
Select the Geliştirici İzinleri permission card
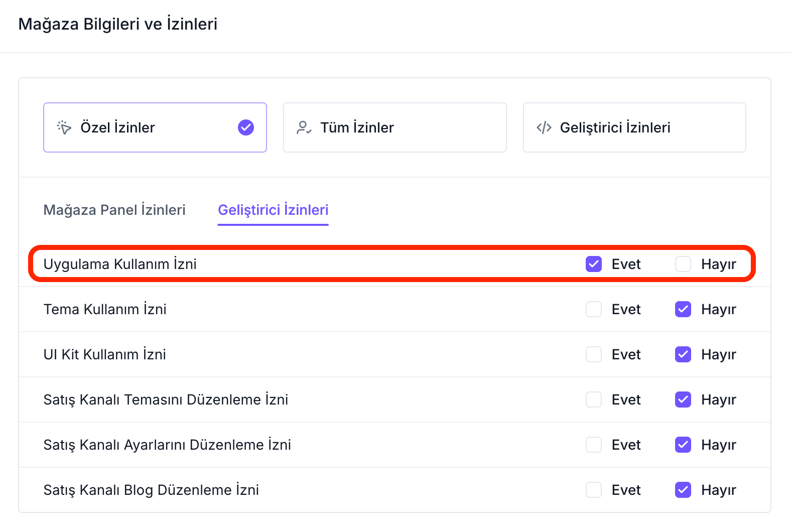tap(634, 127)
